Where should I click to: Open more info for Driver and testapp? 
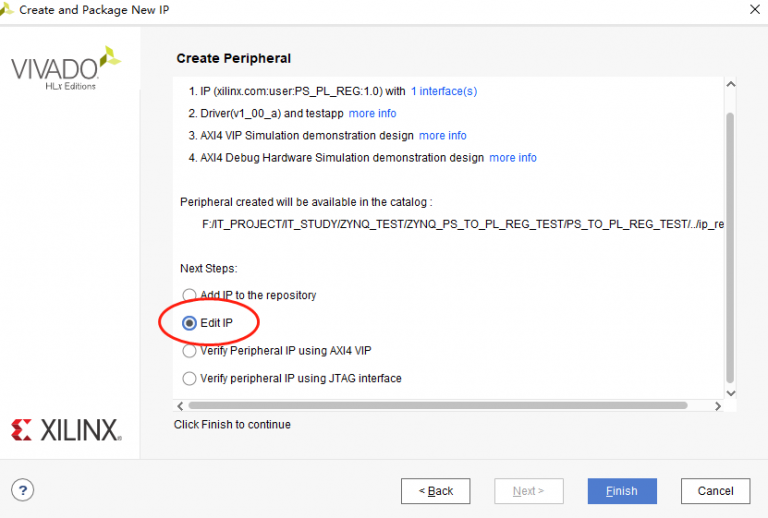(x=372, y=113)
